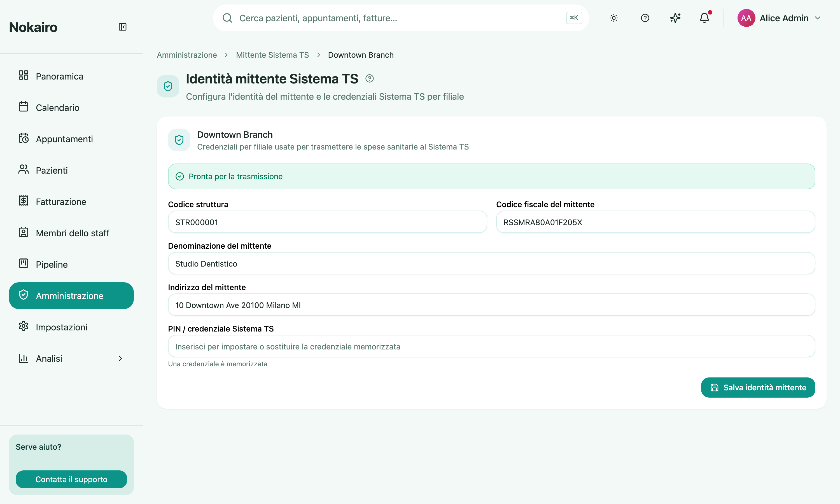The image size is (840, 504).
Task: Click the Downtown Branch card shield icon
Action: [179, 140]
